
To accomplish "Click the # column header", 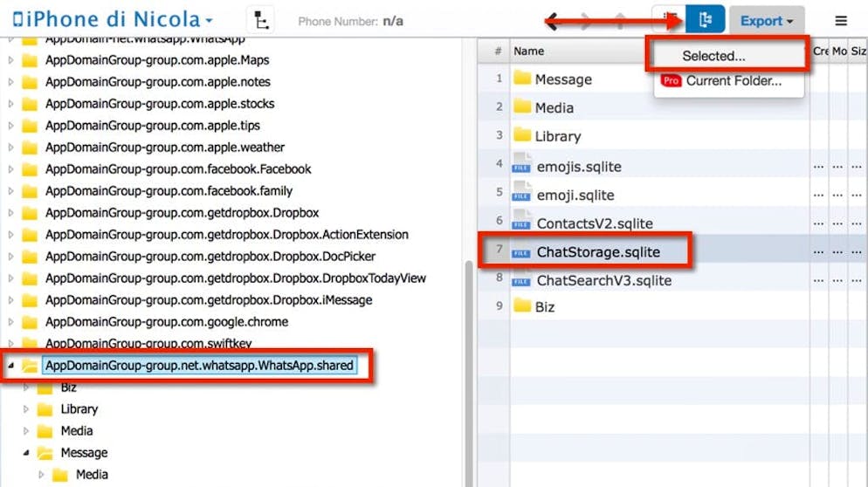I will tap(499, 51).
